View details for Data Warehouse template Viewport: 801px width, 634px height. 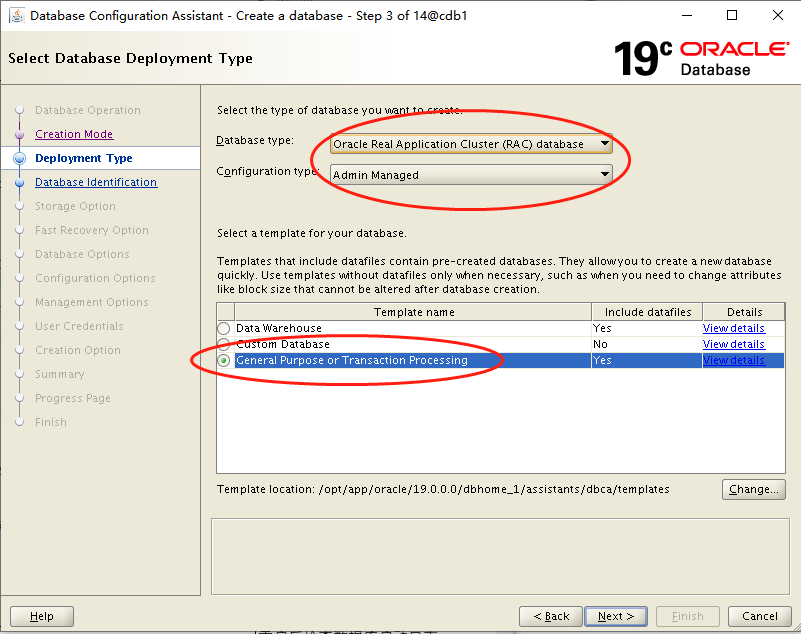coord(734,328)
